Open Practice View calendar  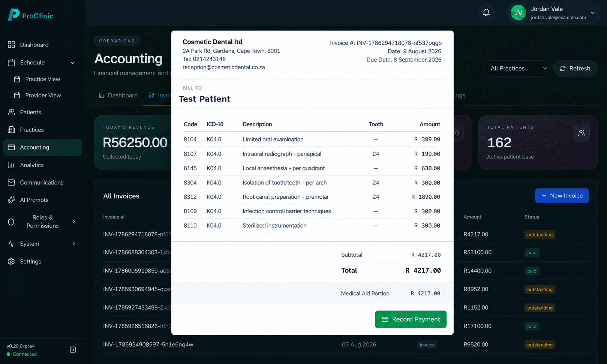(x=42, y=79)
